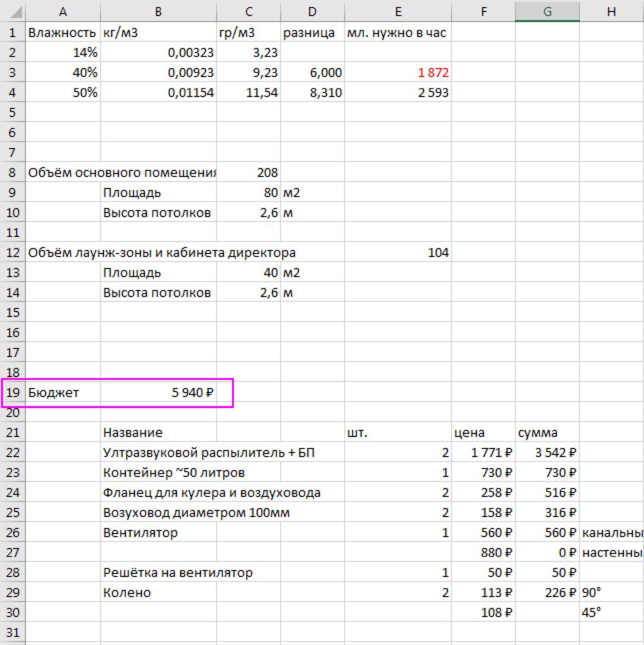Click the 45° cell
644x645 pixels.
coord(612,613)
